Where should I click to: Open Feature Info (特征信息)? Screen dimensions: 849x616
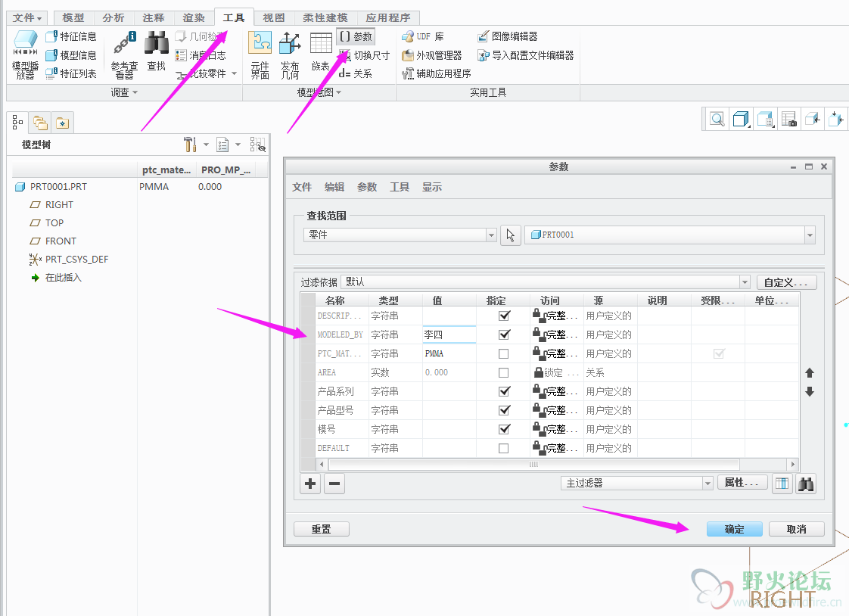coord(71,36)
